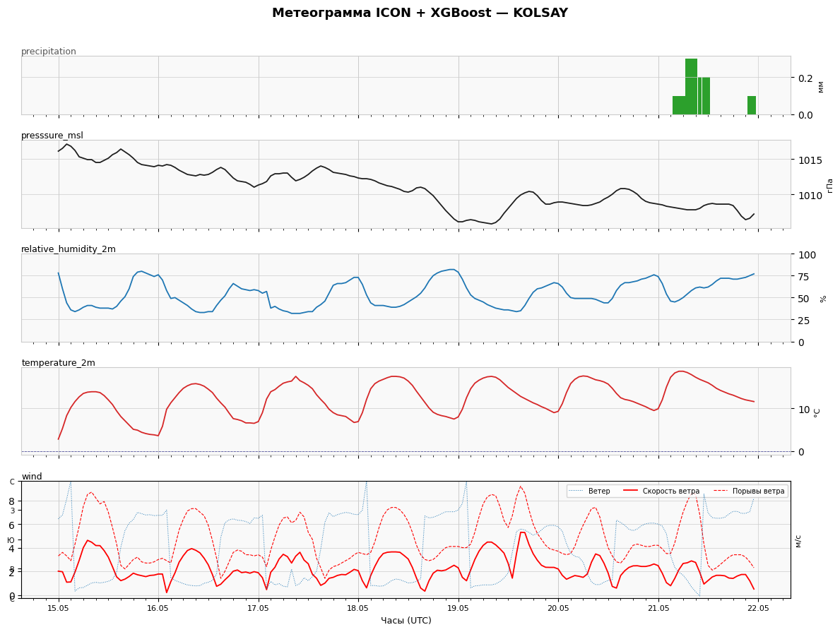Click the Часы (UTC) axis label
Image resolution: width=840 pixels, height=632 pixels.
pyautogui.click(x=406, y=621)
